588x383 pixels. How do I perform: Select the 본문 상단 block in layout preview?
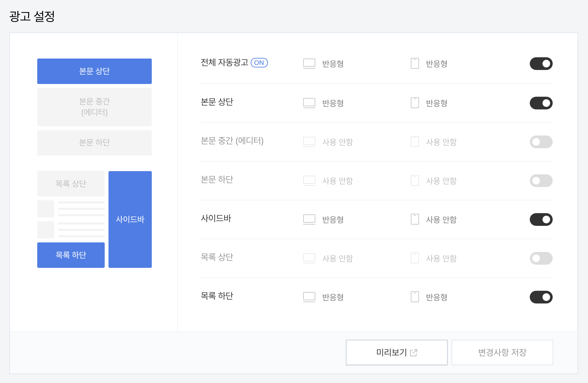[94, 71]
